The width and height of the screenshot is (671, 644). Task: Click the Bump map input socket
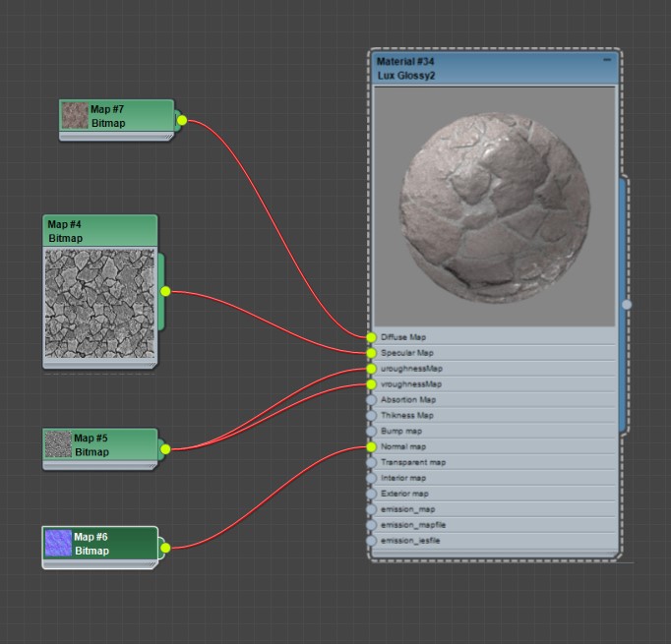click(x=371, y=432)
